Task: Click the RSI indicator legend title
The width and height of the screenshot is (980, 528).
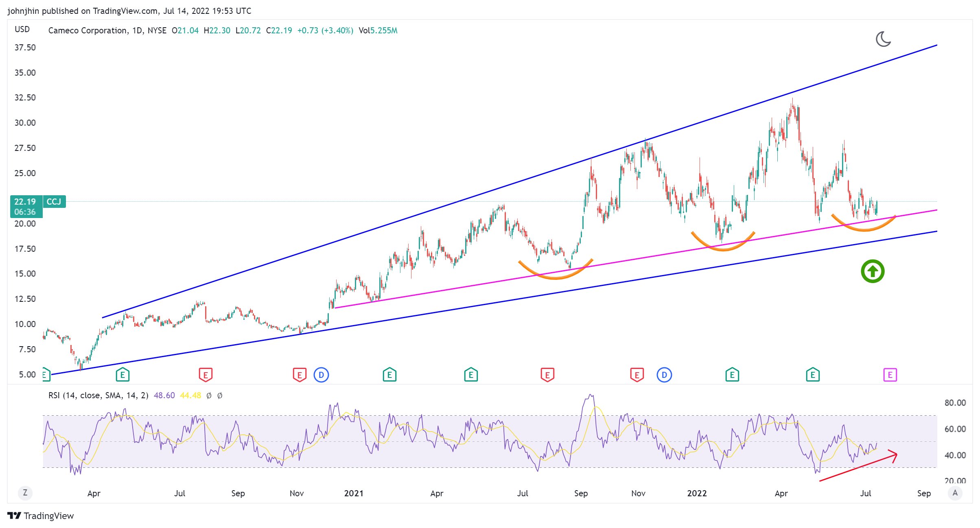Action: [98, 395]
